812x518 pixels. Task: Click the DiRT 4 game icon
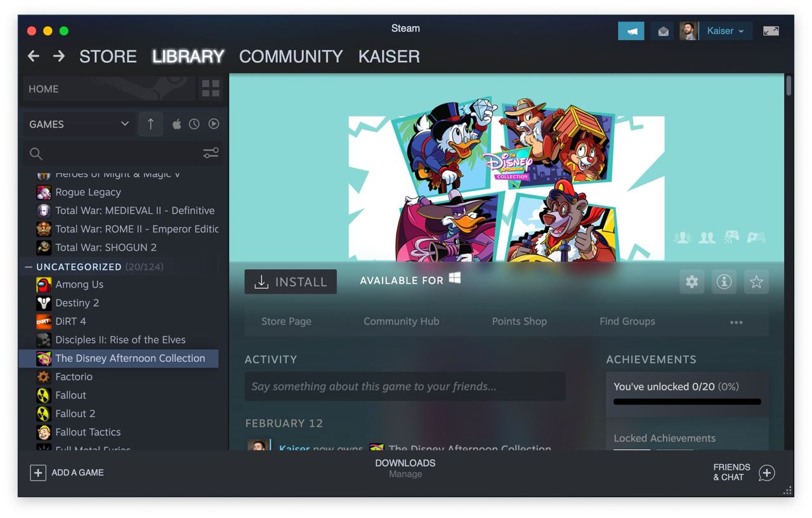tap(43, 321)
